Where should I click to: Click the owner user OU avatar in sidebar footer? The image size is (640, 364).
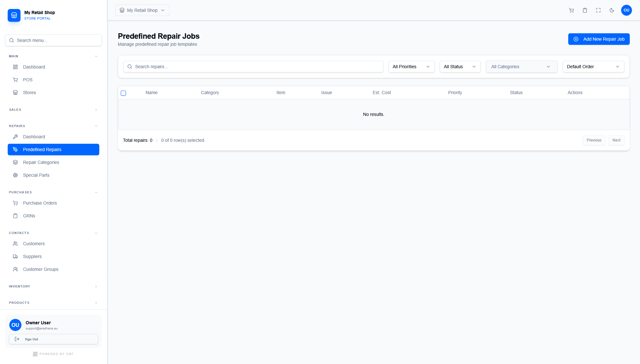(15, 325)
